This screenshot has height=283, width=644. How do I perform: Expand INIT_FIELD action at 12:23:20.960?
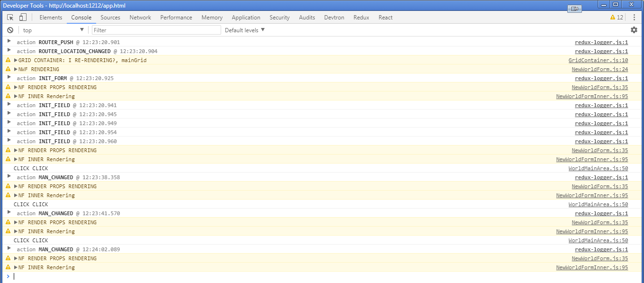(9, 141)
